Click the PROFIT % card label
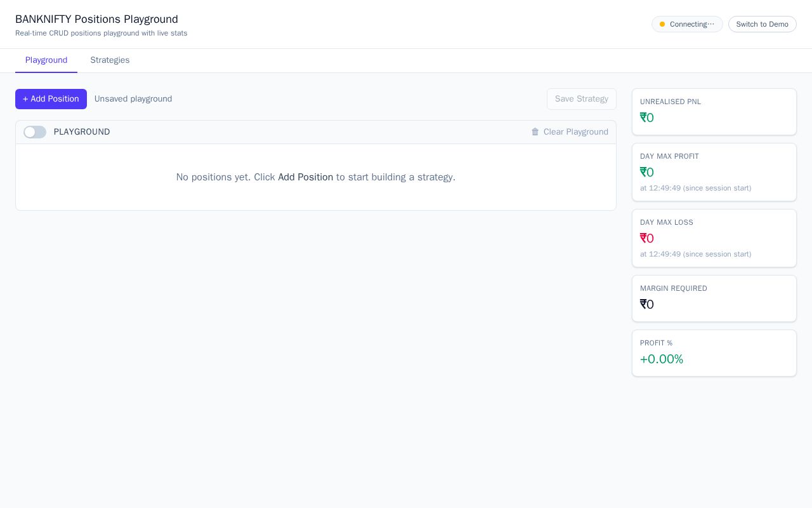 coord(657,343)
